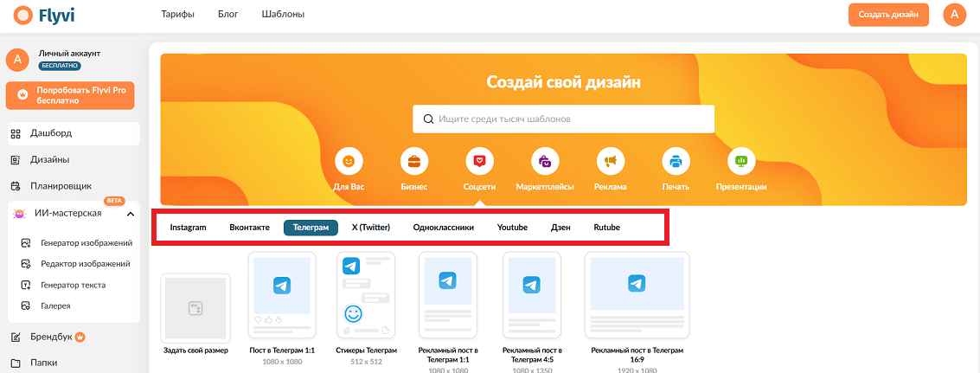Select the Бизнес briefcase category icon
The width and height of the screenshot is (980, 373).
(414, 162)
